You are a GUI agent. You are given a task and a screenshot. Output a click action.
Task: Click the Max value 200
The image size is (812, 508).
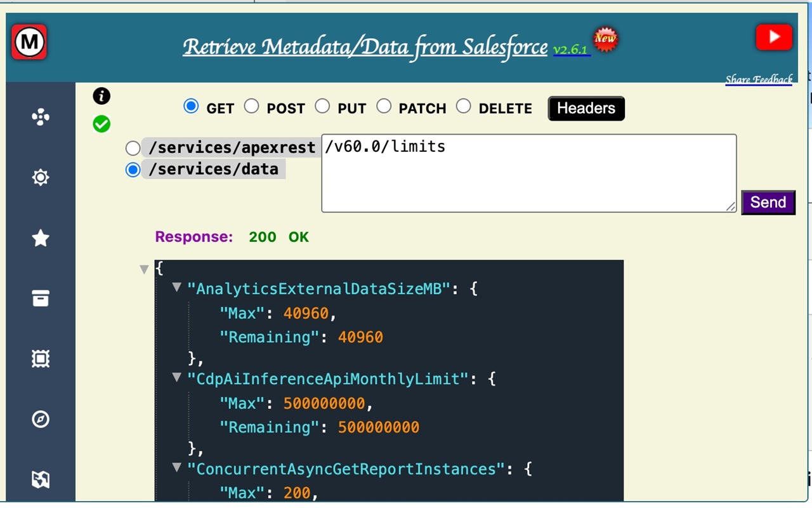click(298, 493)
